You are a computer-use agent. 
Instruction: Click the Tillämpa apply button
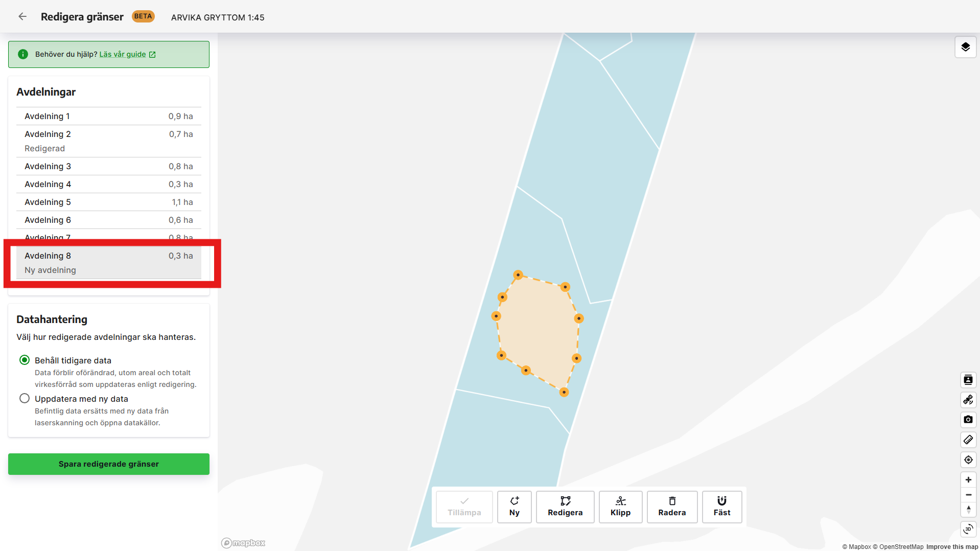point(464,507)
